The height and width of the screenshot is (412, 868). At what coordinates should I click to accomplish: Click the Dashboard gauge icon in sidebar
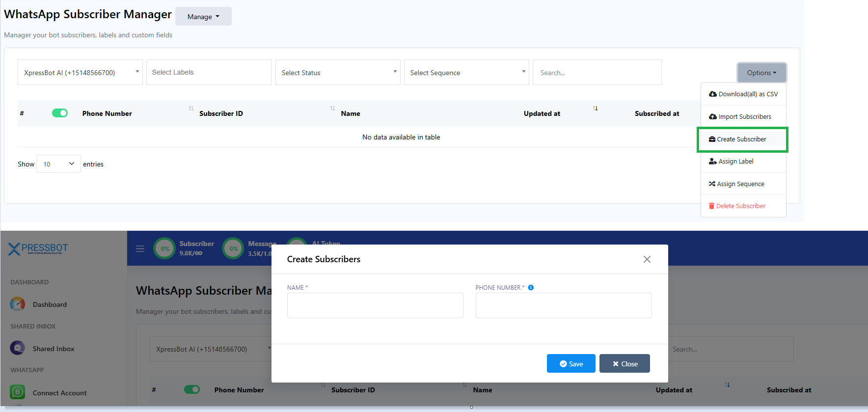(x=18, y=304)
